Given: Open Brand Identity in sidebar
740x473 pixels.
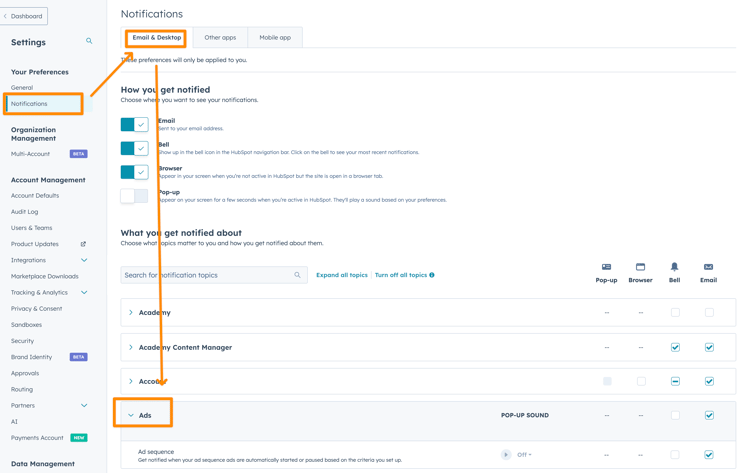Looking at the screenshot, I should [32, 357].
